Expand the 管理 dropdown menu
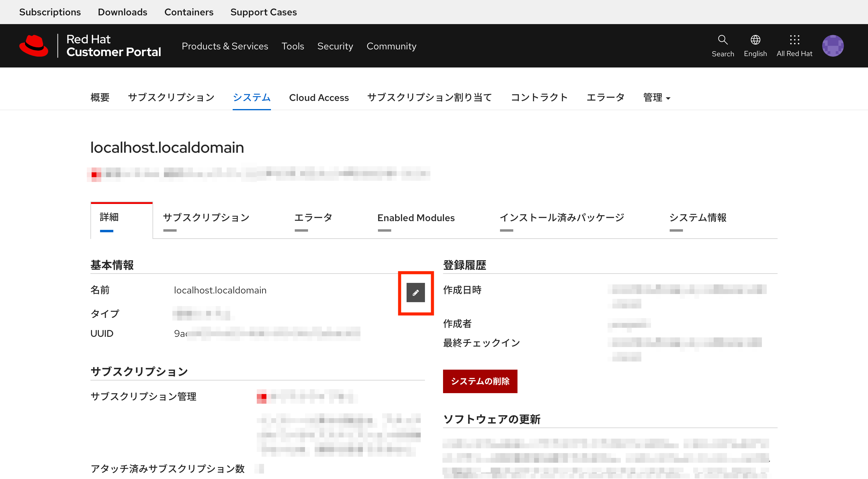The height and width of the screenshot is (479, 868). coord(656,97)
